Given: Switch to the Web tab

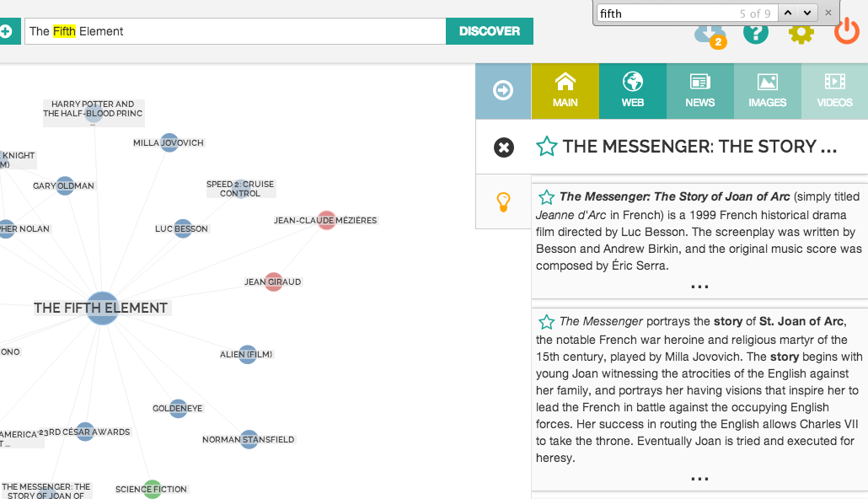Looking at the screenshot, I should [x=633, y=90].
